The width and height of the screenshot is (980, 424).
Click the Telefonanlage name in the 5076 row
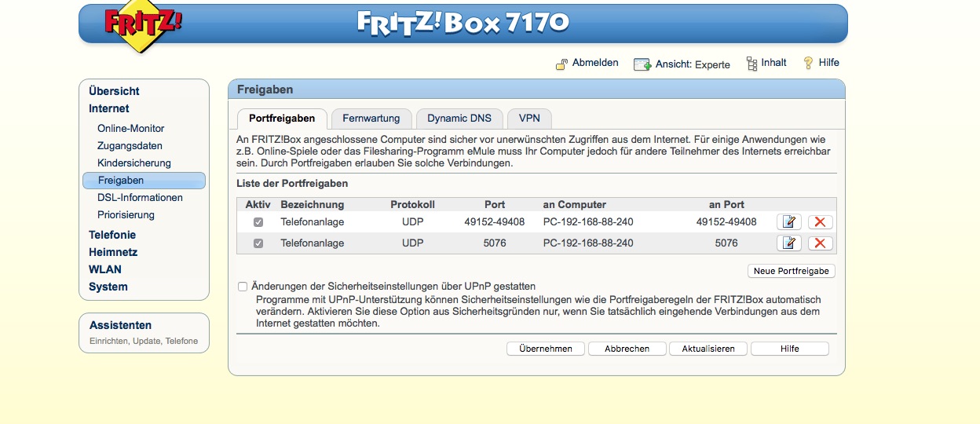pyautogui.click(x=313, y=243)
